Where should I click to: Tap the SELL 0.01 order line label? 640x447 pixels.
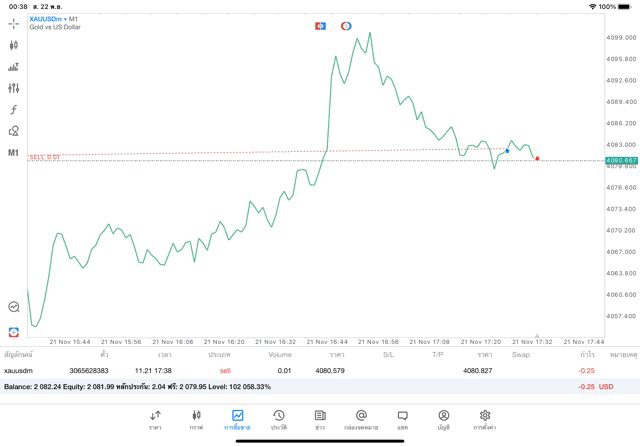[44, 157]
